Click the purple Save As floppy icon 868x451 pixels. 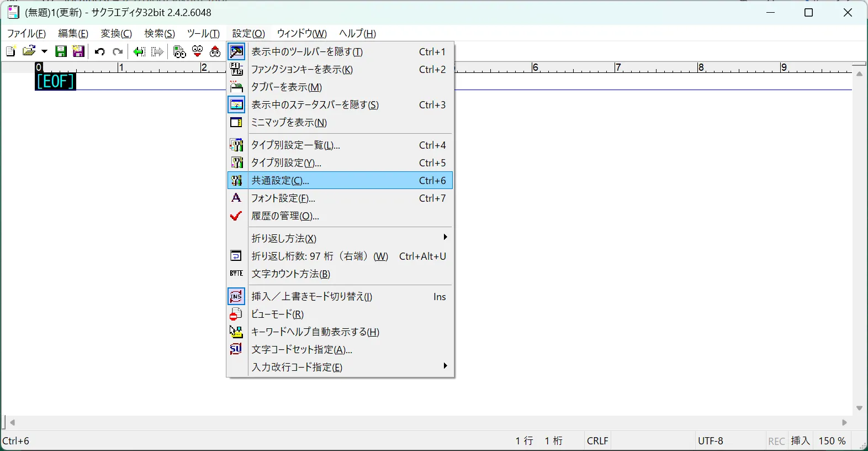click(x=78, y=51)
